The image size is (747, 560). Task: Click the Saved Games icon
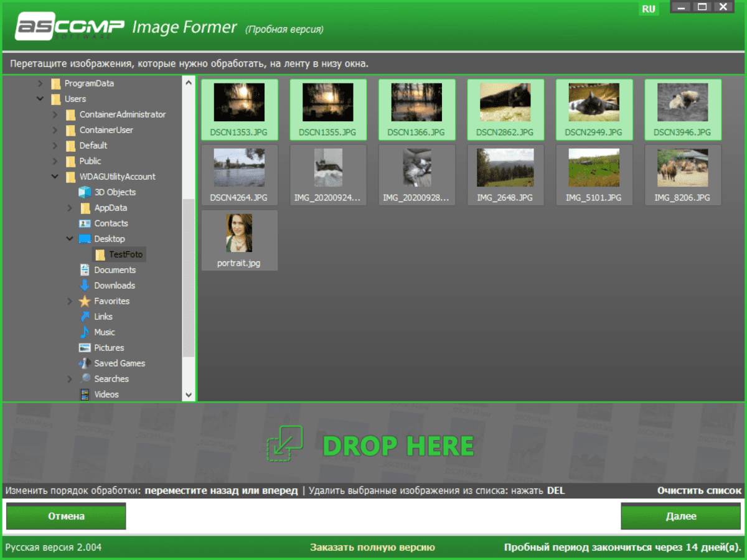point(85,363)
